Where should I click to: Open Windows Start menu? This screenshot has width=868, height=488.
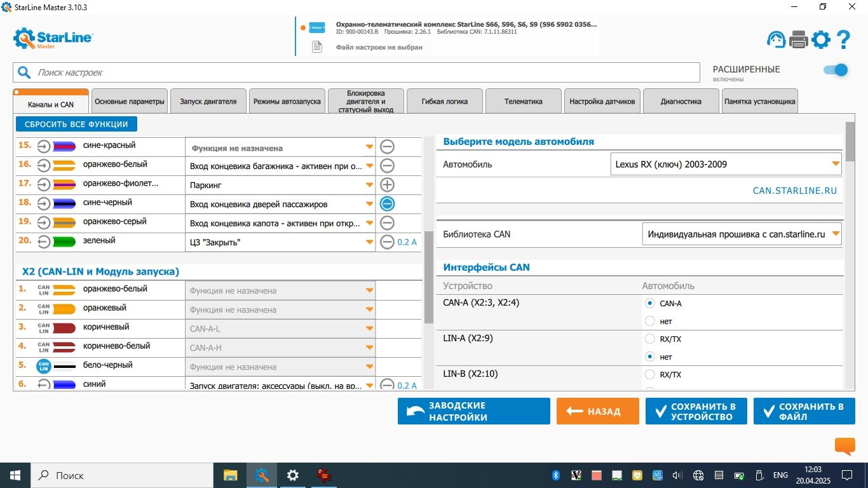point(15,475)
